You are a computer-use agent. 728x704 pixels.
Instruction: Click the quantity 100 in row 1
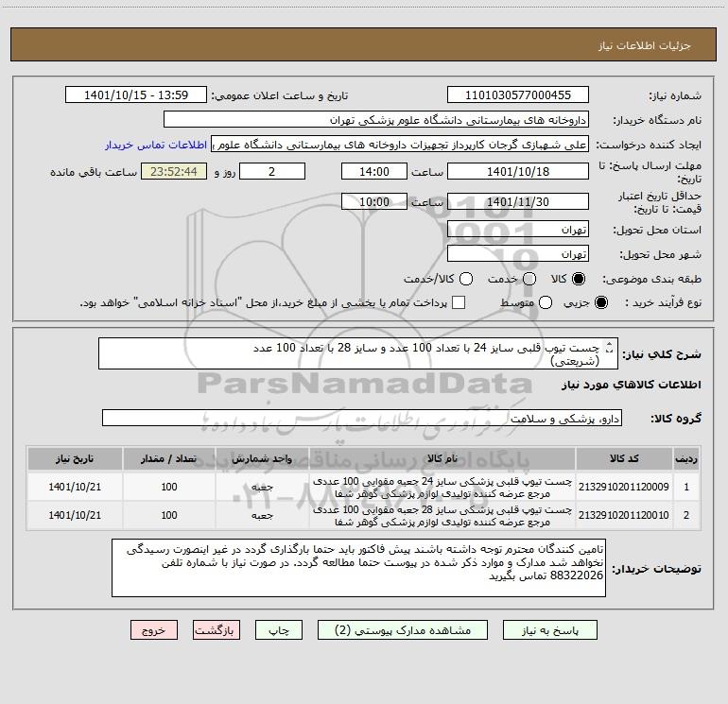169,487
